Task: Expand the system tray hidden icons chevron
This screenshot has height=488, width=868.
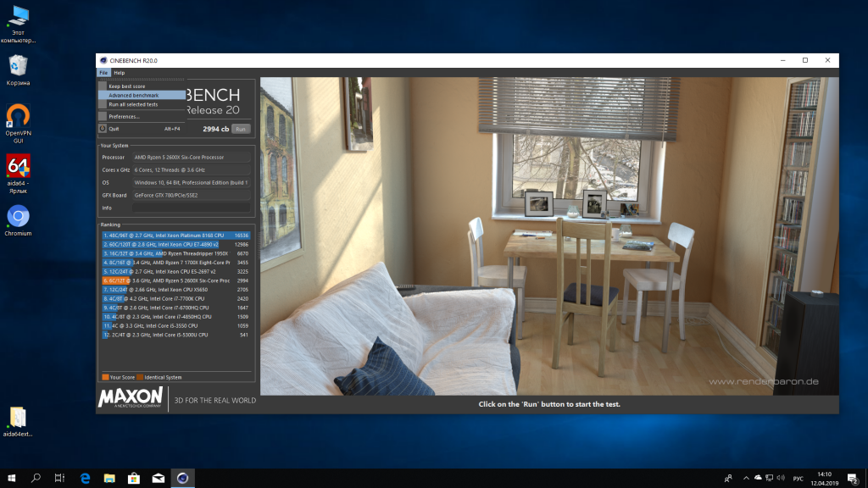Action: (746, 479)
